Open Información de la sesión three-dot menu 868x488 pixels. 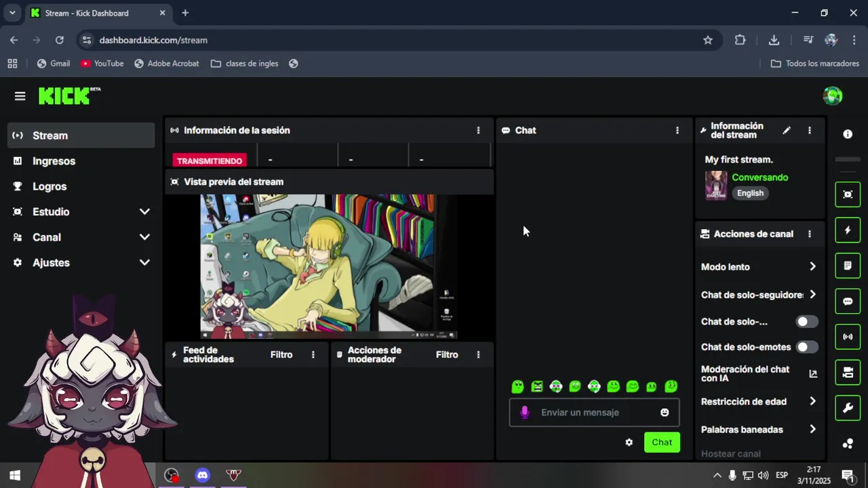click(478, 130)
